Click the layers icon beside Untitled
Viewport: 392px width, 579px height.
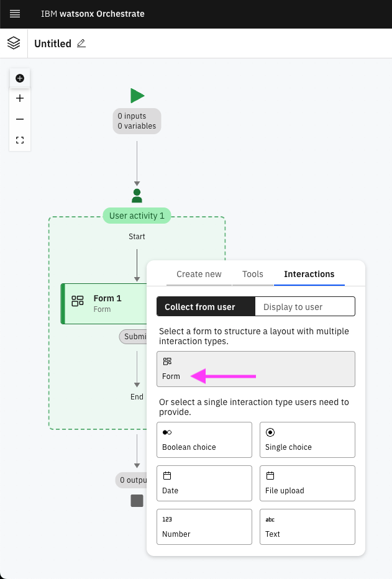tap(14, 43)
